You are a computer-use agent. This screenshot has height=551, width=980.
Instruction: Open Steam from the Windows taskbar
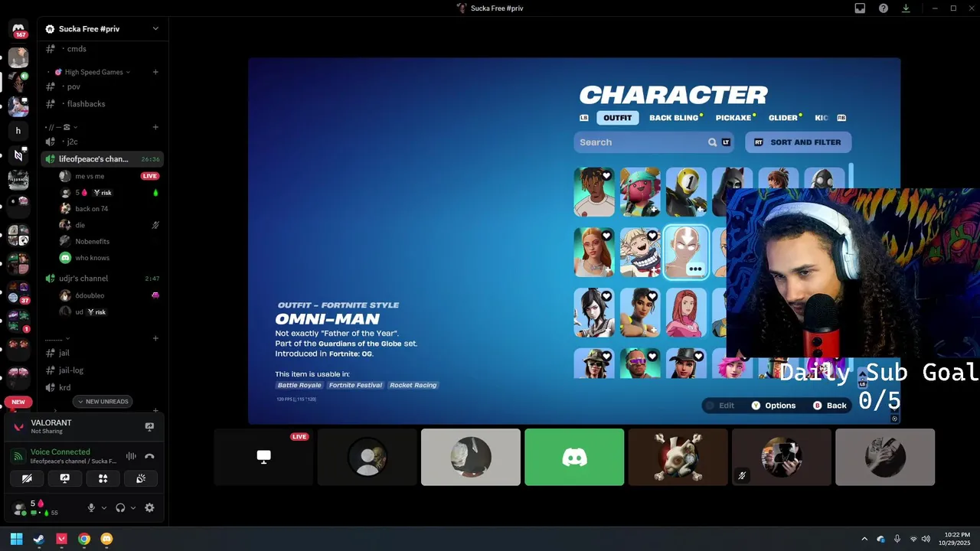click(x=39, y=539)
